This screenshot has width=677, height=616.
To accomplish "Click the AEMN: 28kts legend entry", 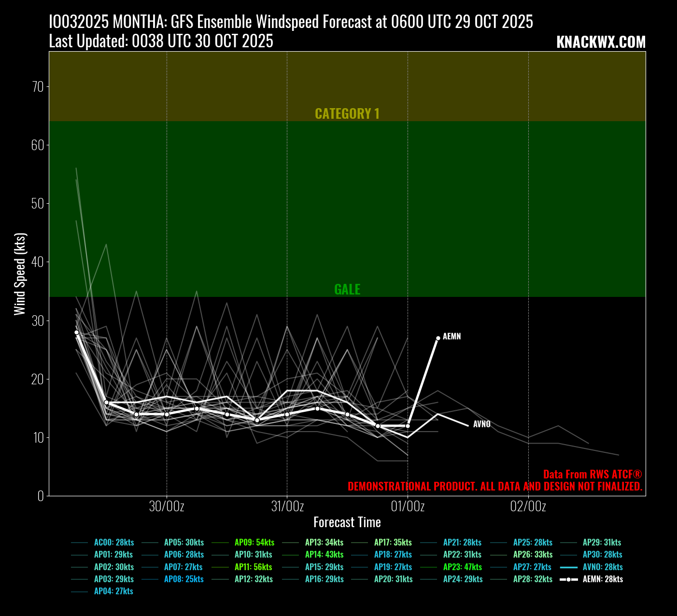I will [x=602, y=579].
